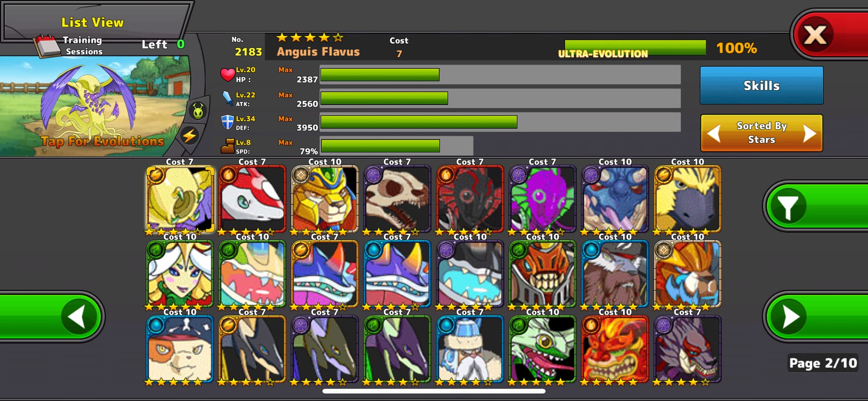The height and width of the screenshot is (401, 868).
Task: Switch sort order with the right arrow
Action: (809, 133)
